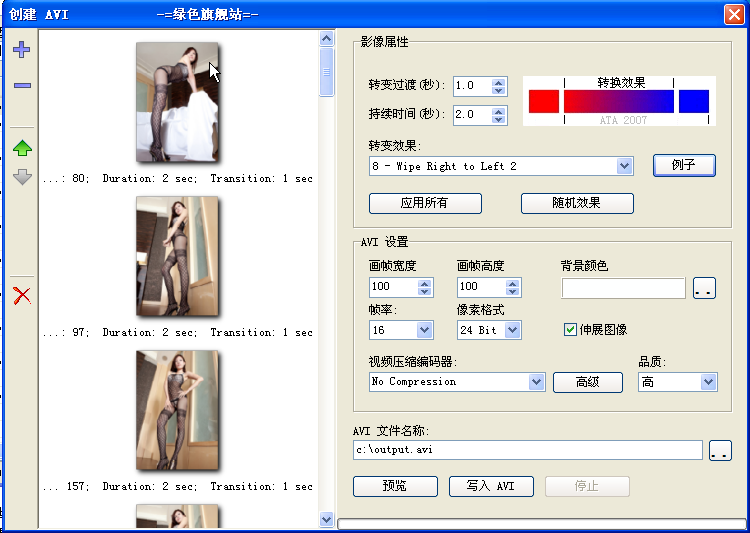
Task: Decrease 持续时间 seconds with down arrow
Action: coord(498,120)
